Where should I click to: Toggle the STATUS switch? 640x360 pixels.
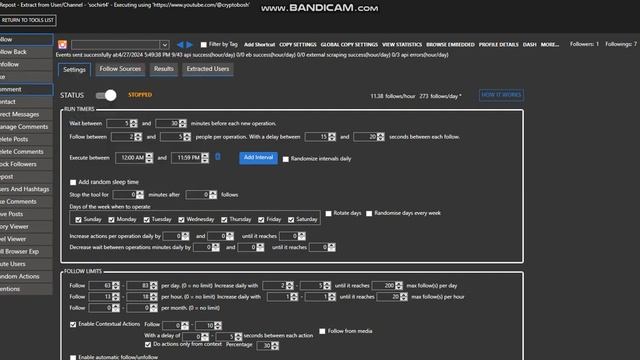tap(106, 95)
